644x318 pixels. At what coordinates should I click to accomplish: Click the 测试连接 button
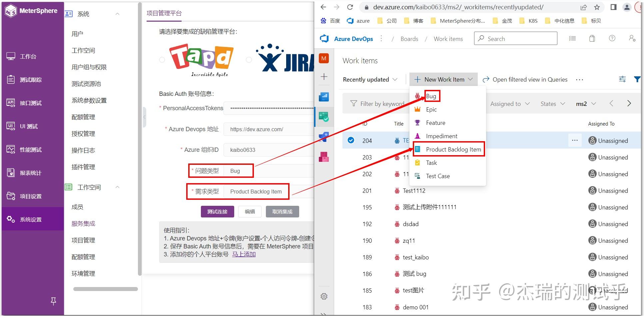pos(217,211)
